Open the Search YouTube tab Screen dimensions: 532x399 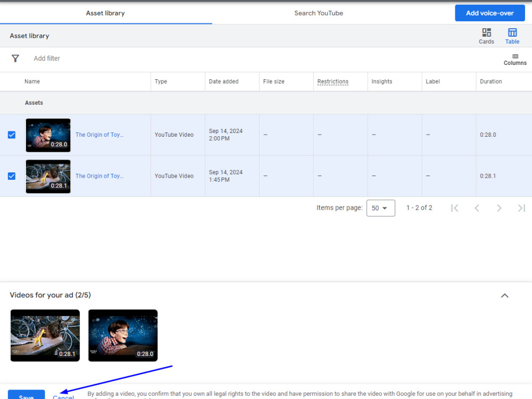[319, 13]
